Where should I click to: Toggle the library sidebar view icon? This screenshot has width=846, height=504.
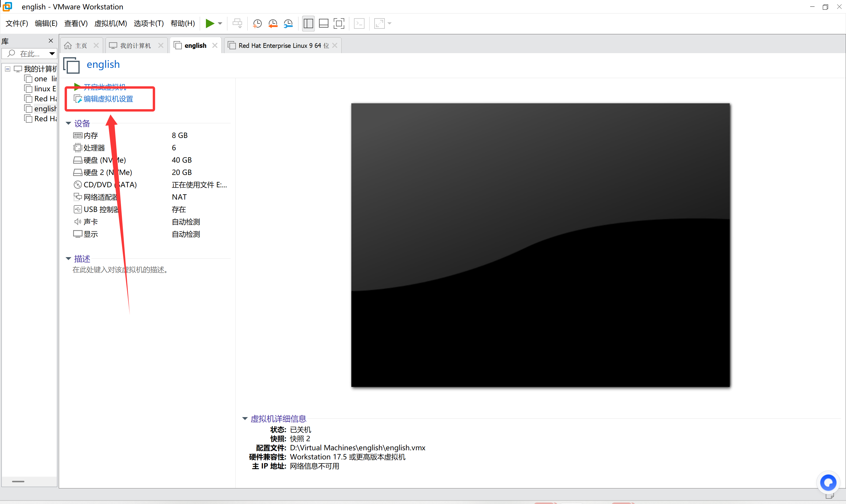coord(308,23)
